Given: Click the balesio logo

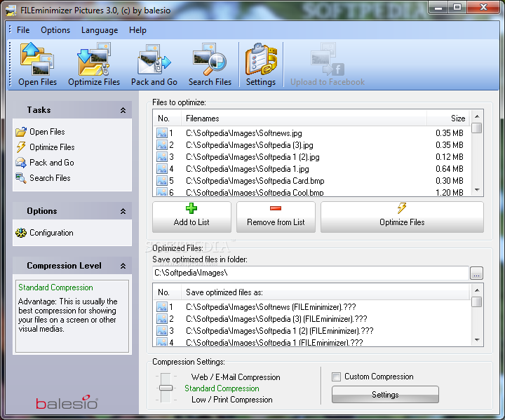Looking at the screenshot, I should point(67,402).
